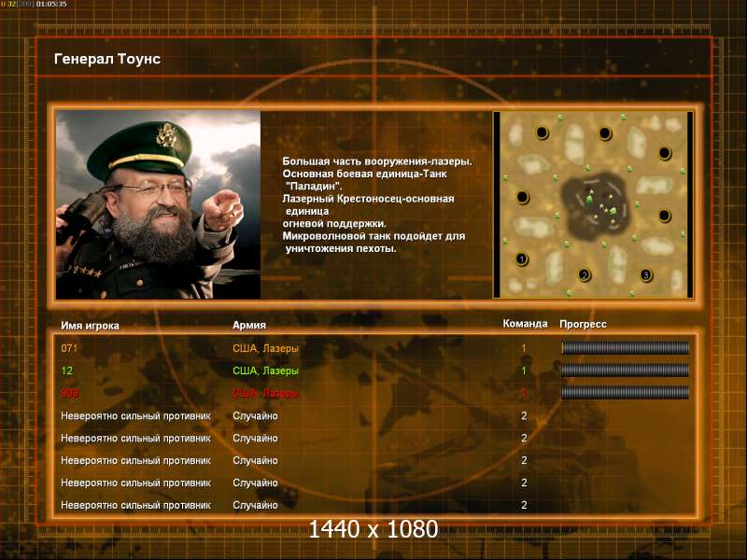This screenshot has width=747, height=560.
Task: Click General Townes portrait image
Action: coord(158,204)
